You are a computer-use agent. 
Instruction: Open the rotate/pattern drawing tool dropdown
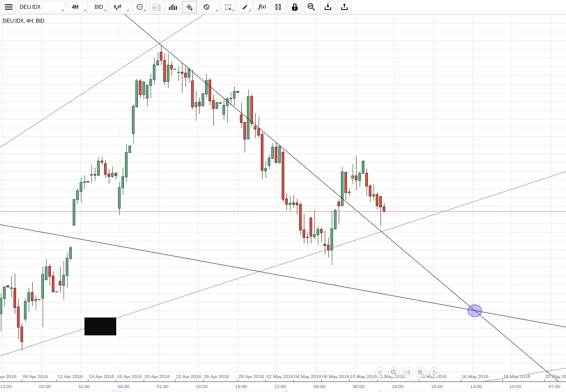209,7
